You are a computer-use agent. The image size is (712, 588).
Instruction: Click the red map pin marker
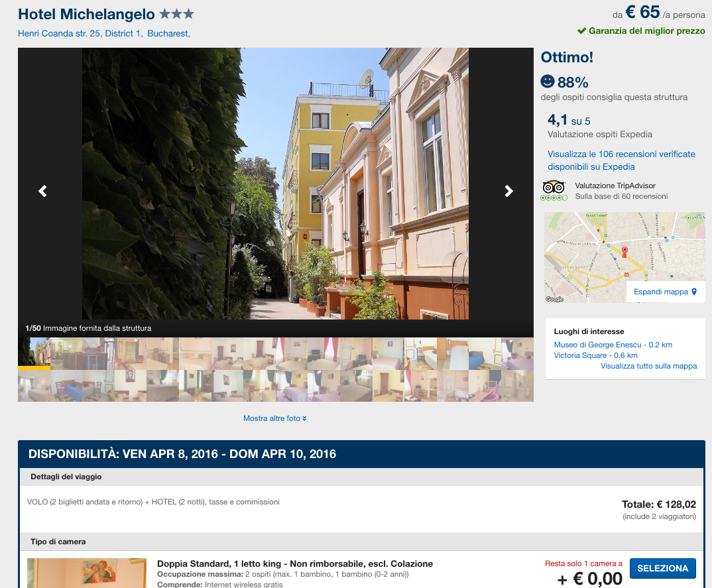pyautogui.click(x=624, y=252)
